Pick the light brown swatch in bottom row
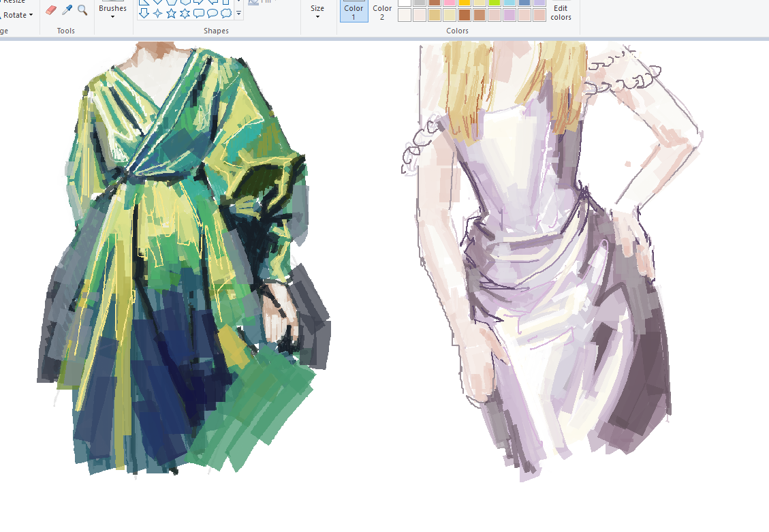The image size is (769, 532). click(x=479, y=15)
